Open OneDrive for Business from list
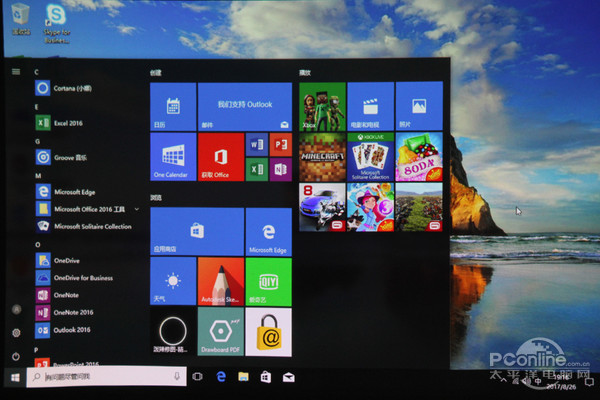 pyautogui.click(x=82, y=278)
